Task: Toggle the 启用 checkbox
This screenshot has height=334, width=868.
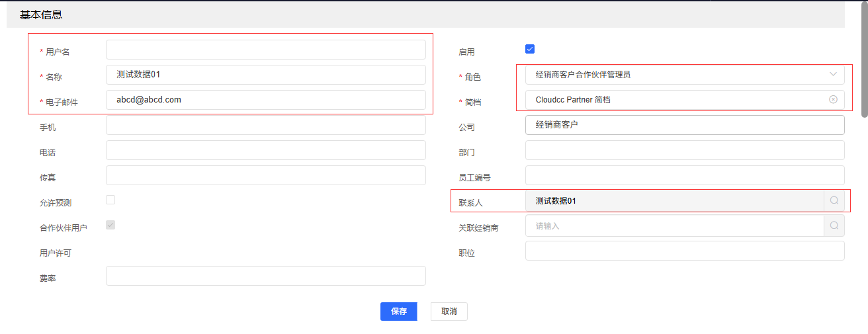Action: click(x=530, y=49)
